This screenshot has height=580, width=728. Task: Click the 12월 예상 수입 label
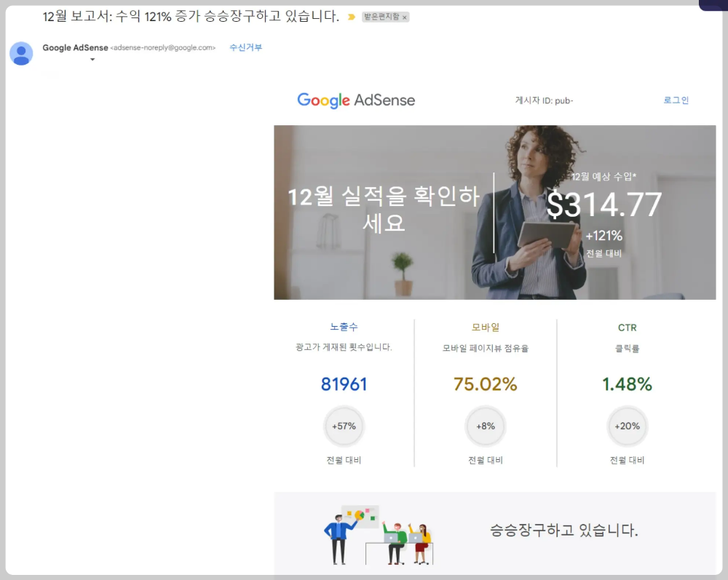point(604,176)
